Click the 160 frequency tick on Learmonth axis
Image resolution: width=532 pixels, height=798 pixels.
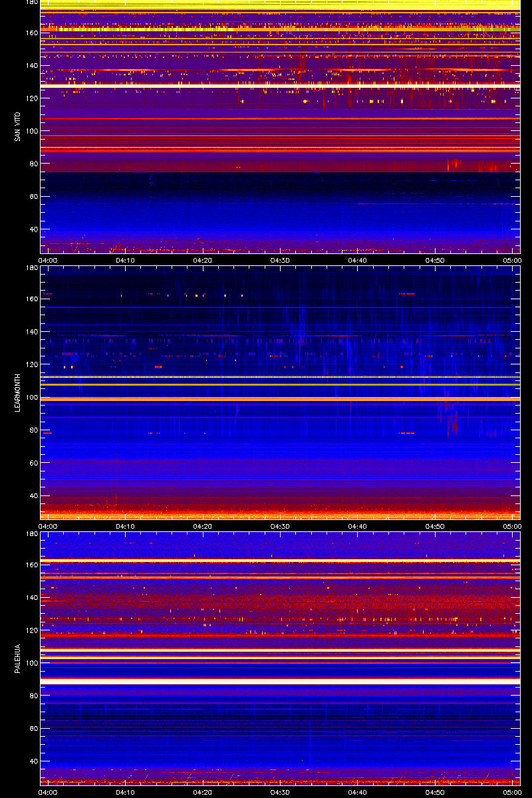(x=31, y=299)
